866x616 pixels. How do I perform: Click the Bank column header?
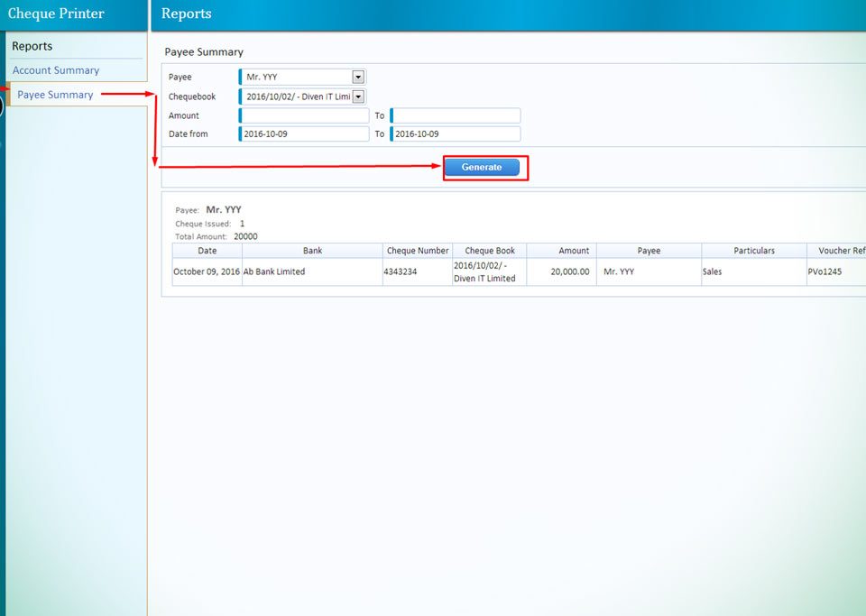tap(311, 250)
